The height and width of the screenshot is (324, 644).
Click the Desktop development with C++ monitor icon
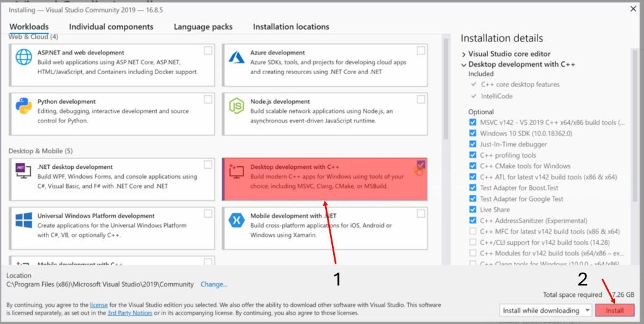pyautogui.click(x=237, y=171)
